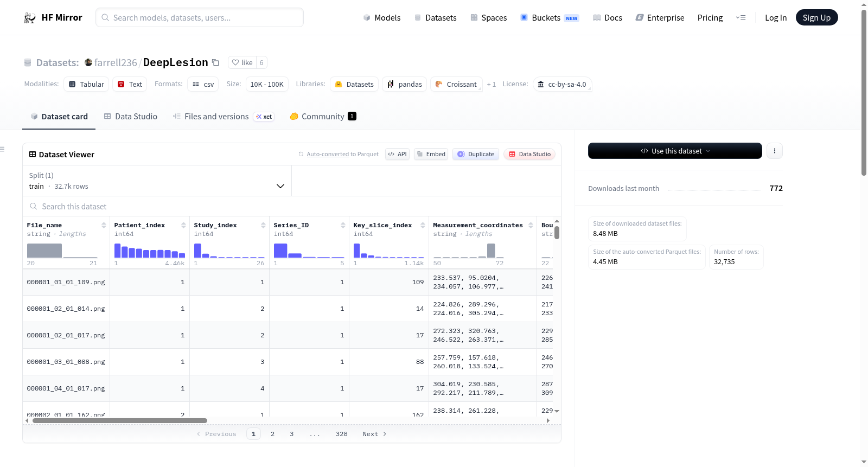Screen dimensions: 868x467
Task: Click the HF Mirror logo icon
Action: (x=30, y=18)
